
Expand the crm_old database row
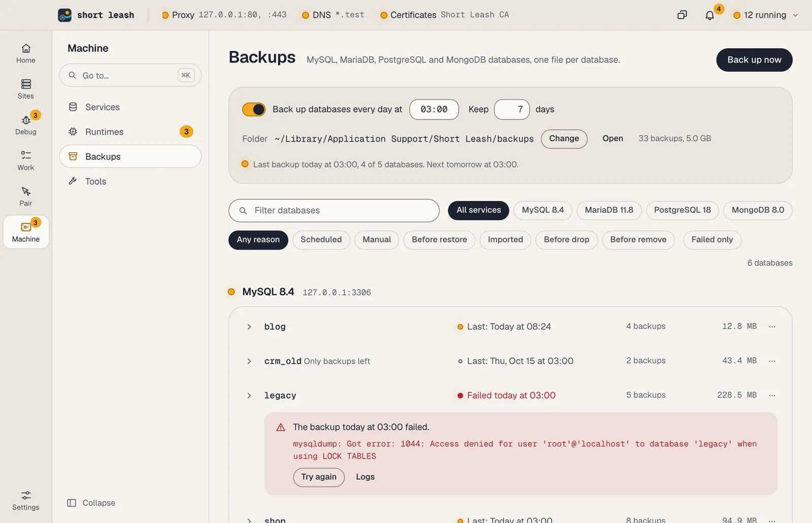pyautogui.click(x=249, y=361)
